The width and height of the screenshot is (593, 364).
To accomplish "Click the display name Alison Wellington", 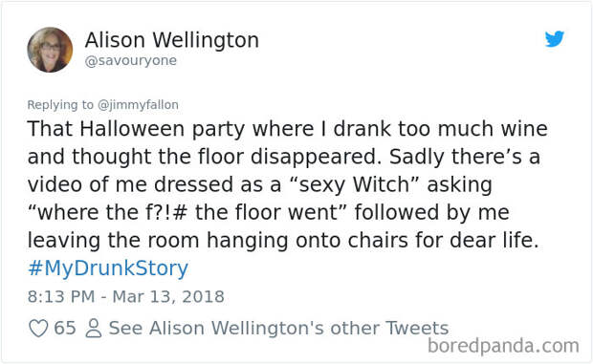I will click(172, 40).
